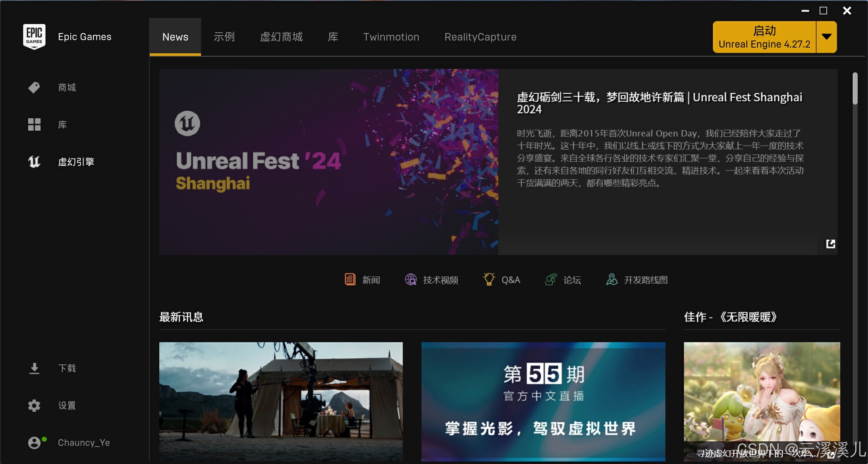The width and height of the screenshot is (868, 464).
Task: Open the 下载 downloads icon
Action: coord(34,368)
